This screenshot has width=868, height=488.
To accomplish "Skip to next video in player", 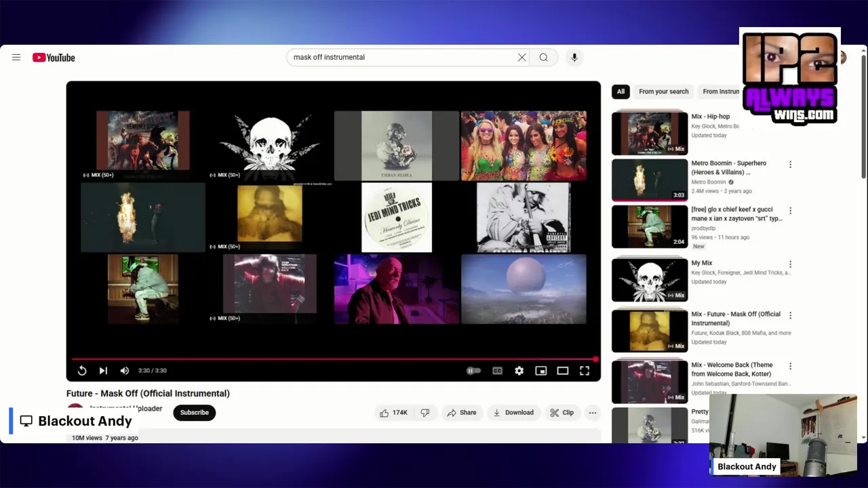I will (x=103, y=371).
